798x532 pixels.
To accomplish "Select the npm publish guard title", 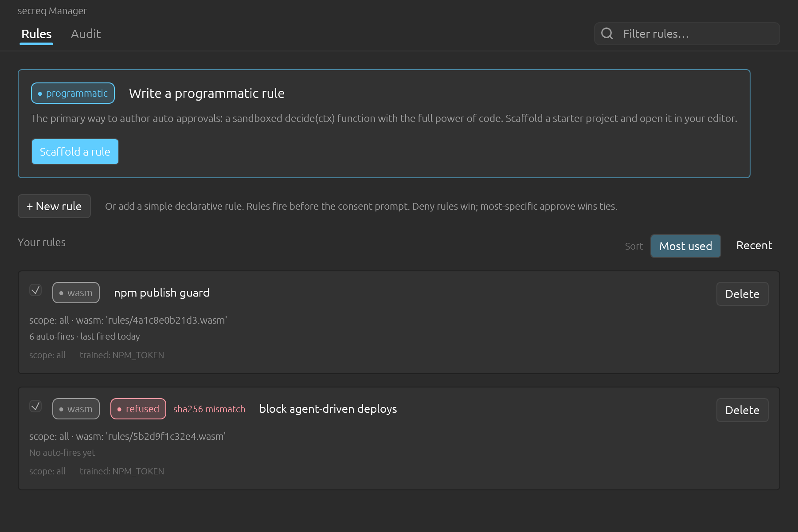I will coord(161,293).
